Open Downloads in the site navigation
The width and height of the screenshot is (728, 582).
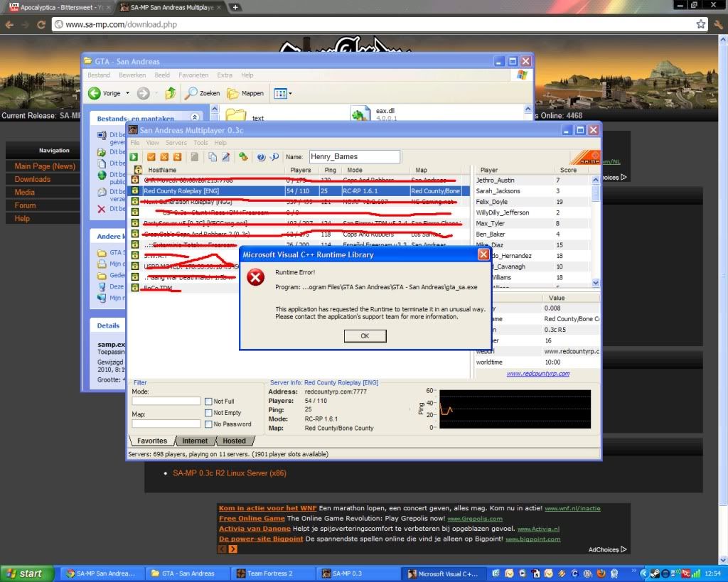33,179
